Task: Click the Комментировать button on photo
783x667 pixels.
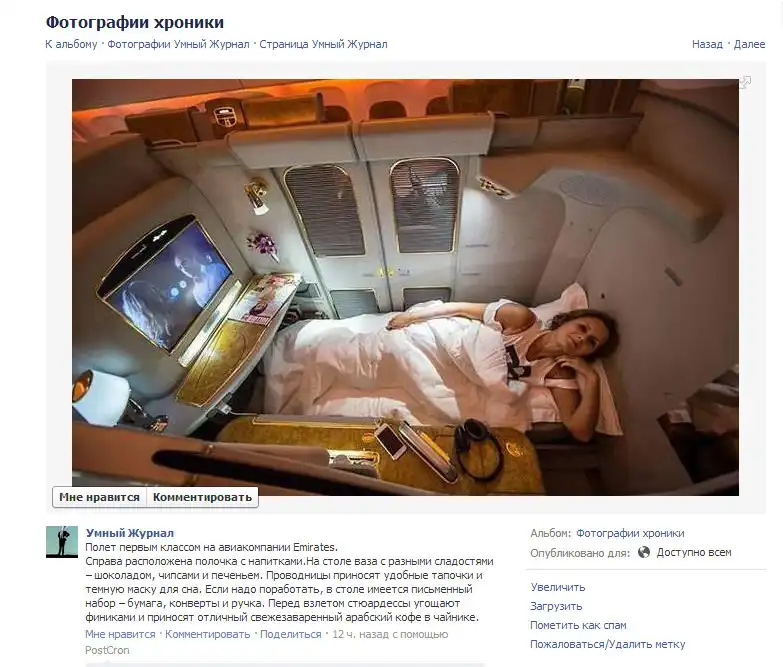Action: [x=202, y=497]
